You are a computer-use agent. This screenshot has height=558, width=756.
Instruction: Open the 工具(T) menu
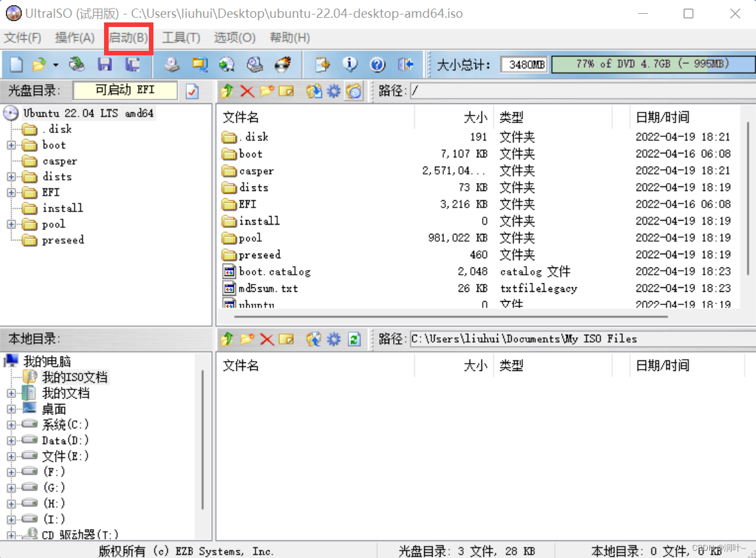point(181,38)
